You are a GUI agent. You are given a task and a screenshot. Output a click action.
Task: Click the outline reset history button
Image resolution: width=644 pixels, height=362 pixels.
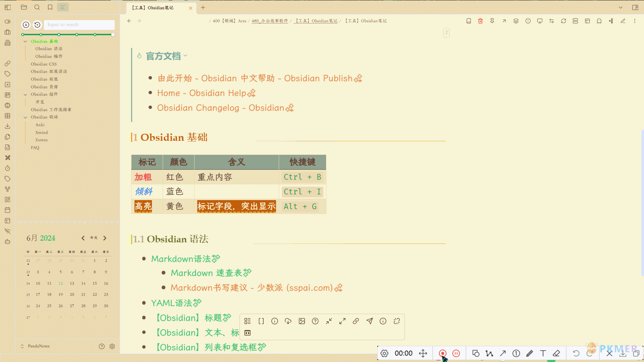(x=37, y=24)
